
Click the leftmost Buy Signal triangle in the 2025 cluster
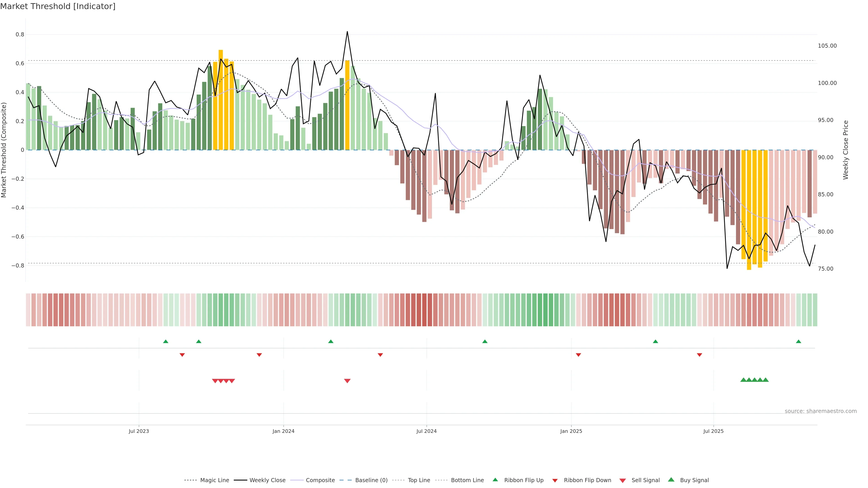743,380
